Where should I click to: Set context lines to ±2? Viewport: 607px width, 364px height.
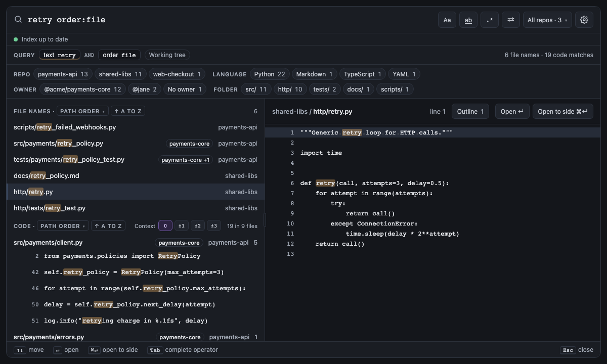[x=198, y=226]
